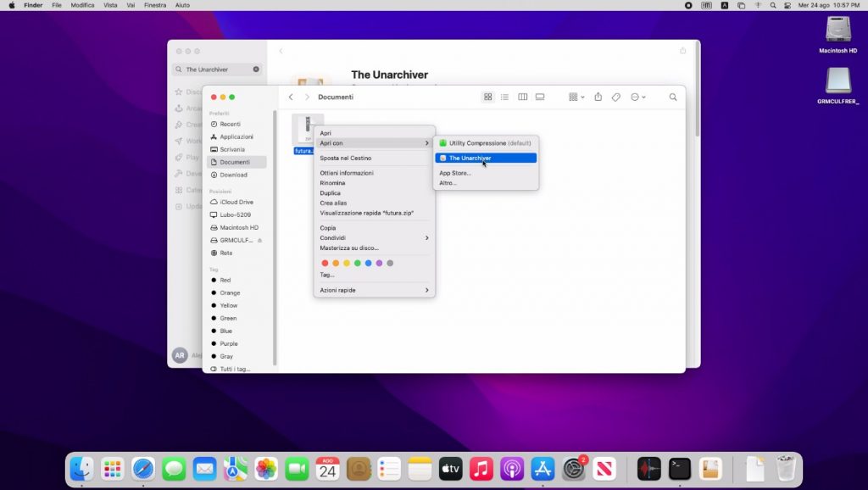
Task: Open the Trash in the Dock
Action: coord(787,469)
